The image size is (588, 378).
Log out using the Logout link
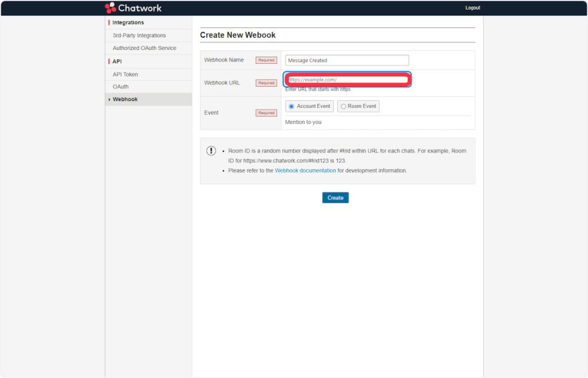[473, 8]
